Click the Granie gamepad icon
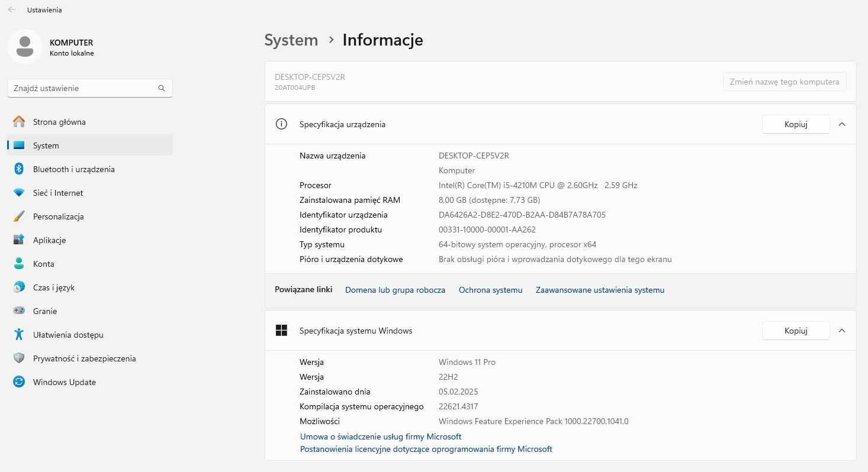This screenshot has height=472, width=868. pyautogui.click(x=19, y=311)
